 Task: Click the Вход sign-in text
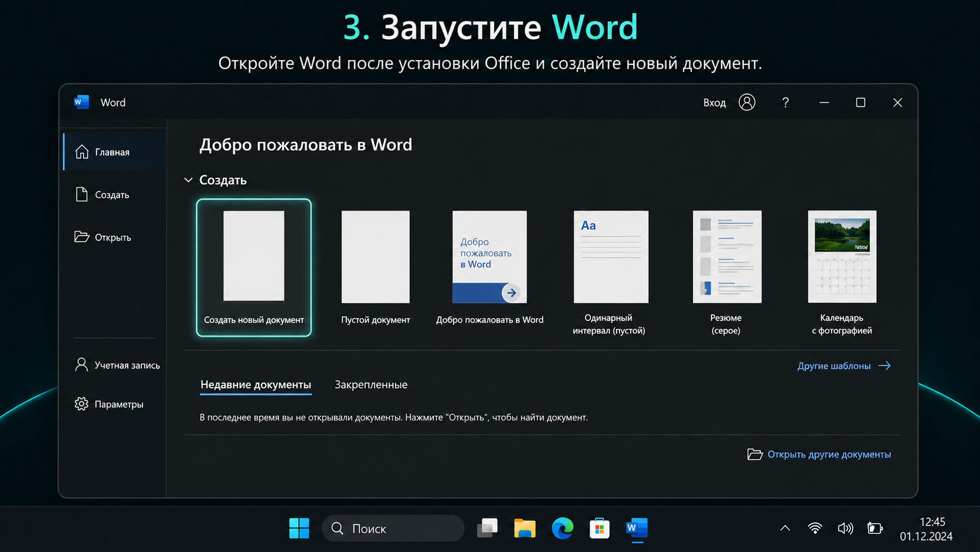click(714, 103)
